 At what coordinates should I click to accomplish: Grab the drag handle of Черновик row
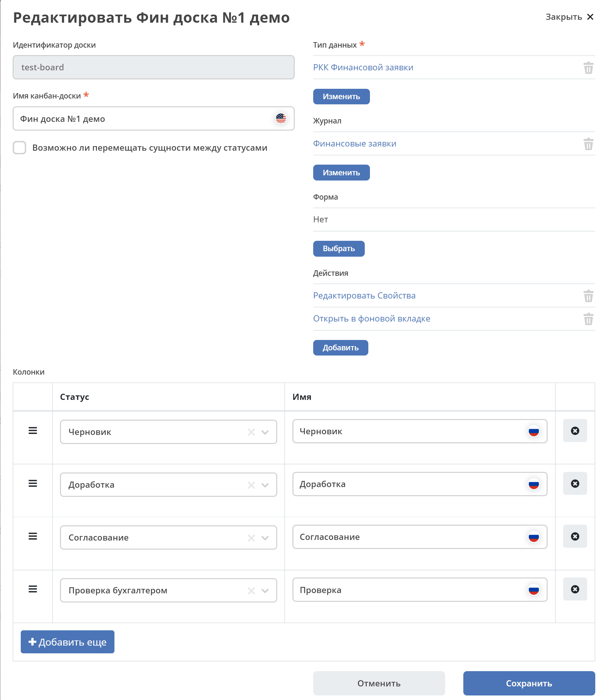point(33,430)
